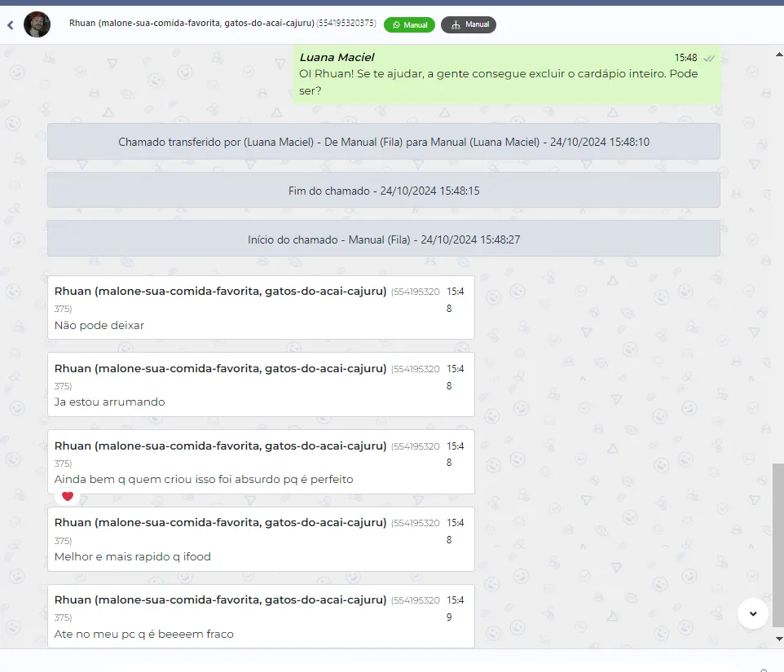Click the back arrow icon

click(x=10, y=25)
